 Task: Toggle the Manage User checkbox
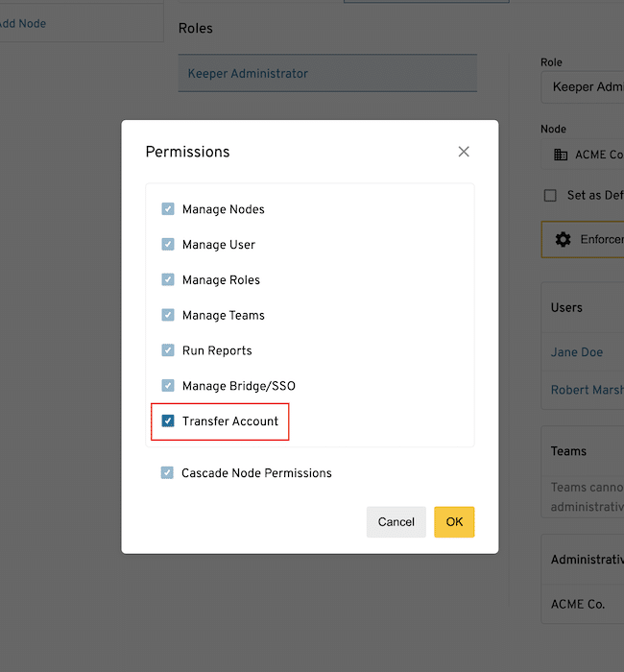coord(168,245)
